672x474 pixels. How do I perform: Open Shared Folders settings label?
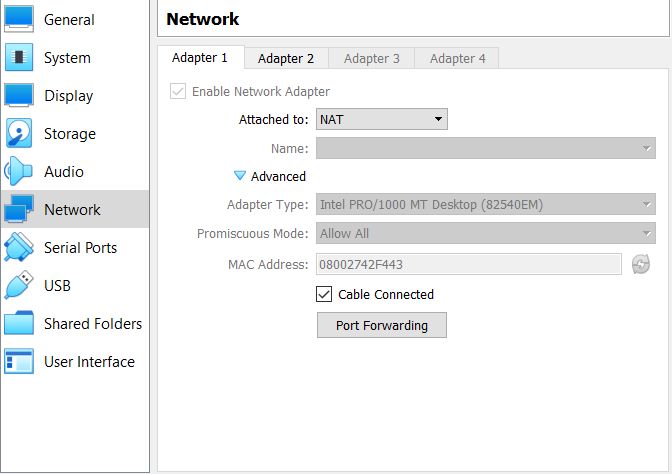93,324
